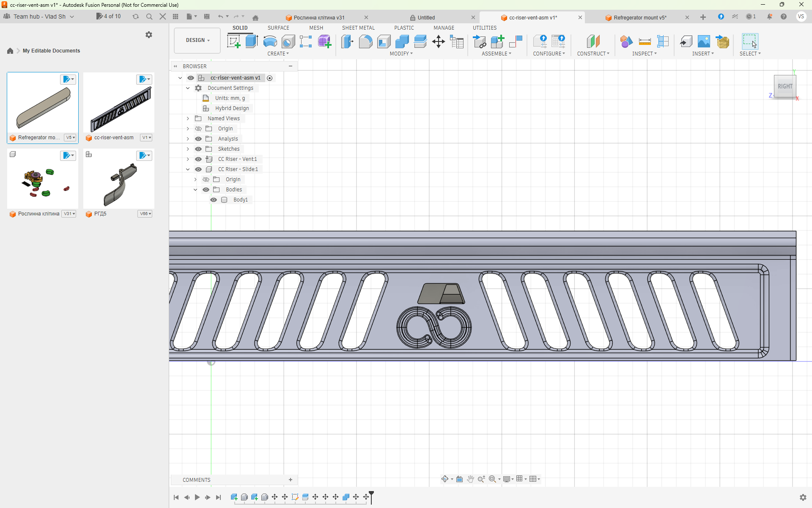Select the Combine tool

click(402, 41)
